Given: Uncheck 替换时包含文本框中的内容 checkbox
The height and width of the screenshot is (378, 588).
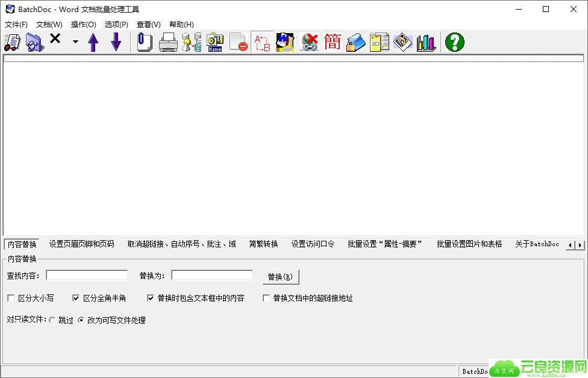Looking at the screenshot, I should (x=151, y=298).
